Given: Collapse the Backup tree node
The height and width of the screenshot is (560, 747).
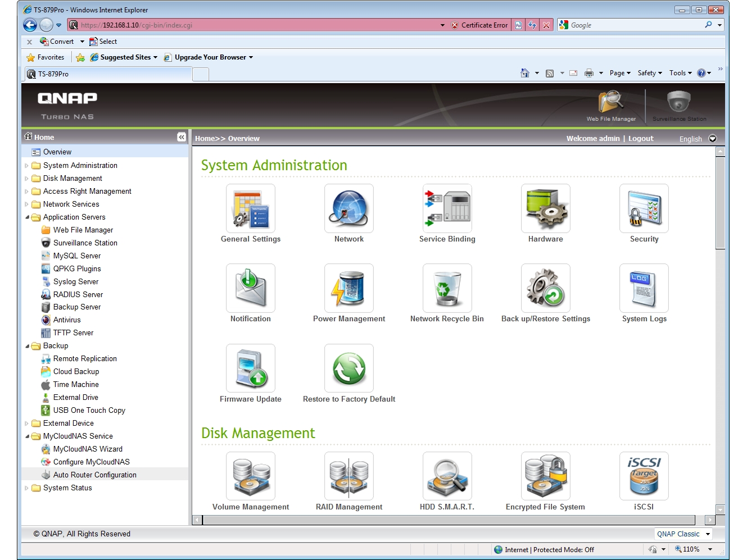Looking at the screenshot, I should tap(26, 346).
